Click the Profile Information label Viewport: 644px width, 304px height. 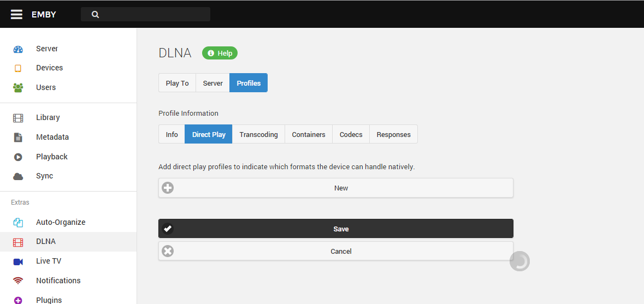pos(188,113)
